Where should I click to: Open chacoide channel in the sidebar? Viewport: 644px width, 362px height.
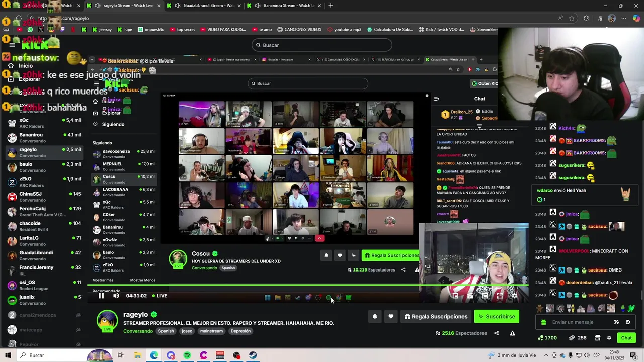44,226
